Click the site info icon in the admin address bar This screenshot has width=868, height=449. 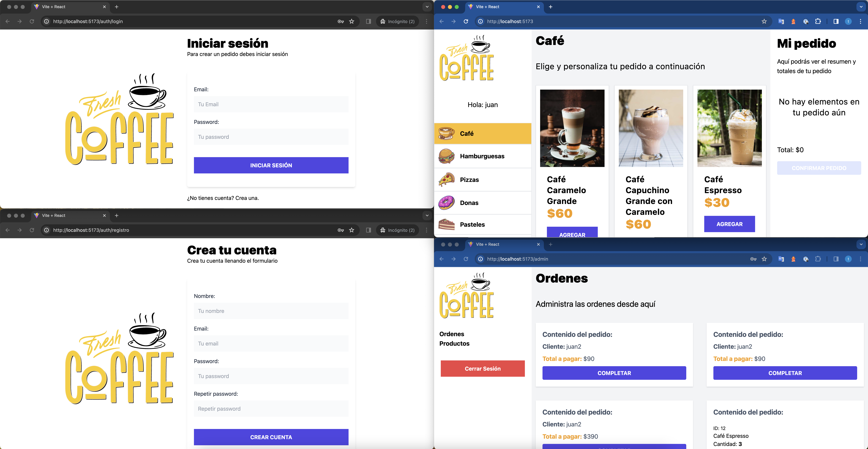pyautogui.click(x=480, y=259)
